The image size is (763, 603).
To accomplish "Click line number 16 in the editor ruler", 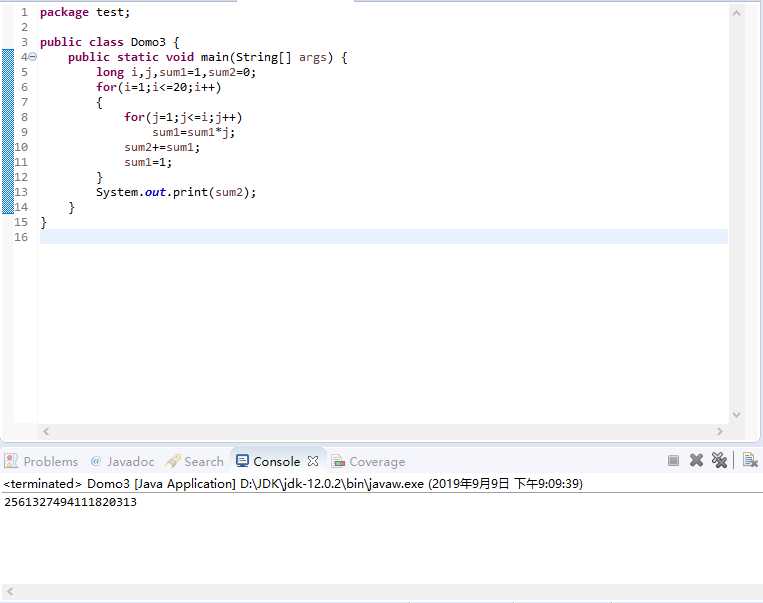I will tap(21, 238).
